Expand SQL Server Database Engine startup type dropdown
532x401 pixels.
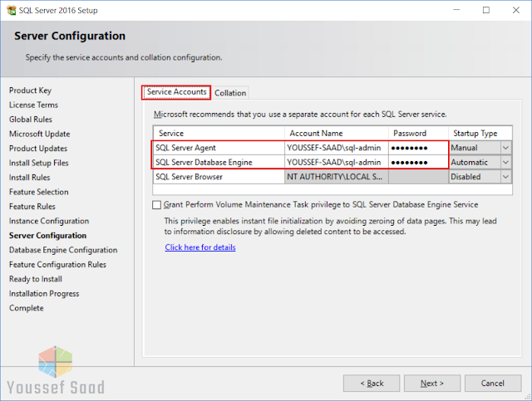[x=505, y=163]
